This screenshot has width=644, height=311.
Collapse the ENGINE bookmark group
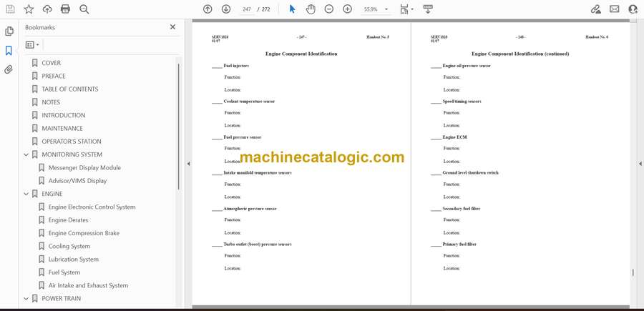(x=26, y=194)
